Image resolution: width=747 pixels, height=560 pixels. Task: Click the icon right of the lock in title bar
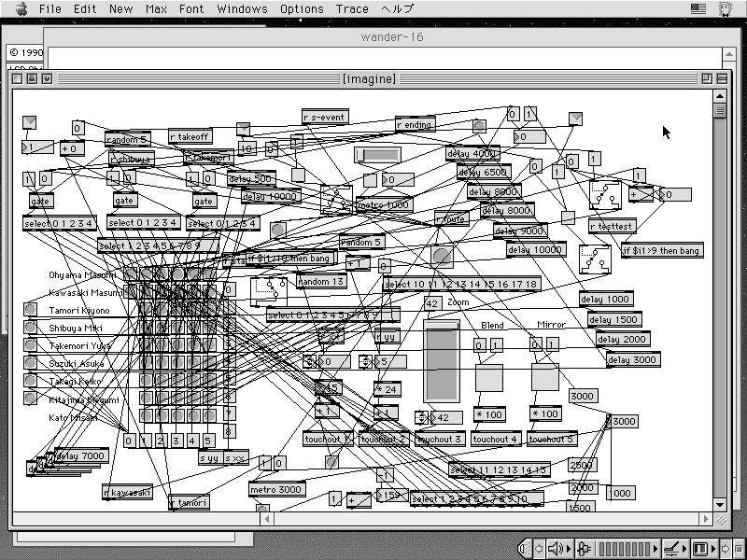pos(47,78)
